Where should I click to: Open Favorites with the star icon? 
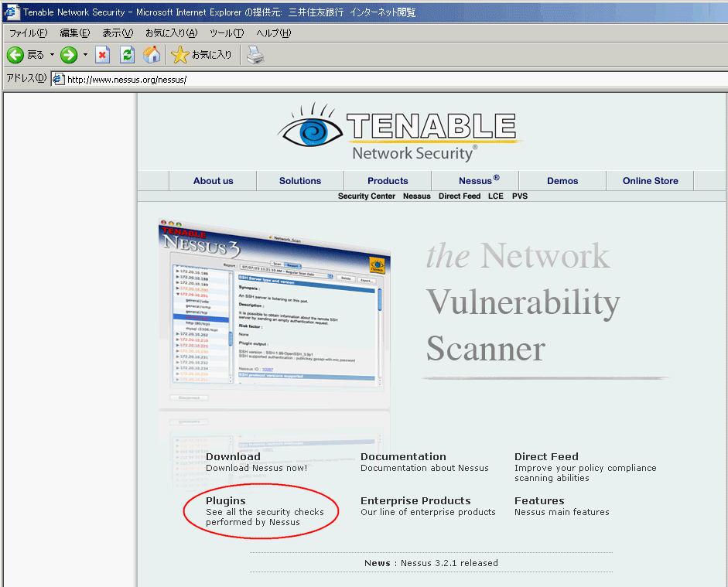(x=180, y=55)
